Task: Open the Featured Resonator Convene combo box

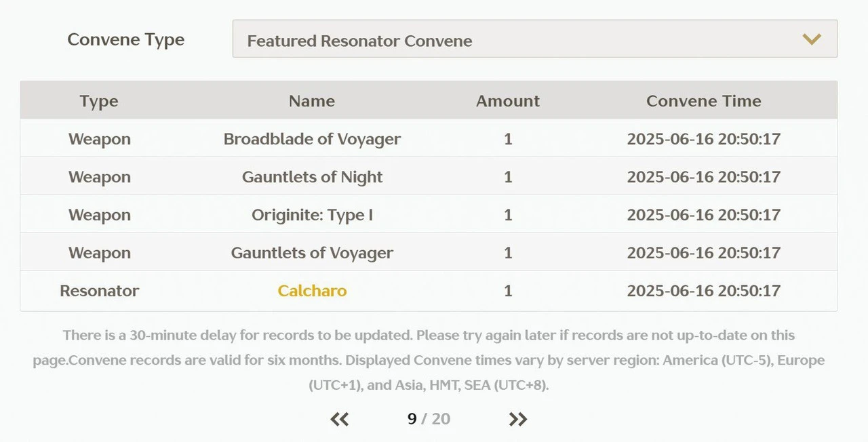Action: tap(534, 39)
